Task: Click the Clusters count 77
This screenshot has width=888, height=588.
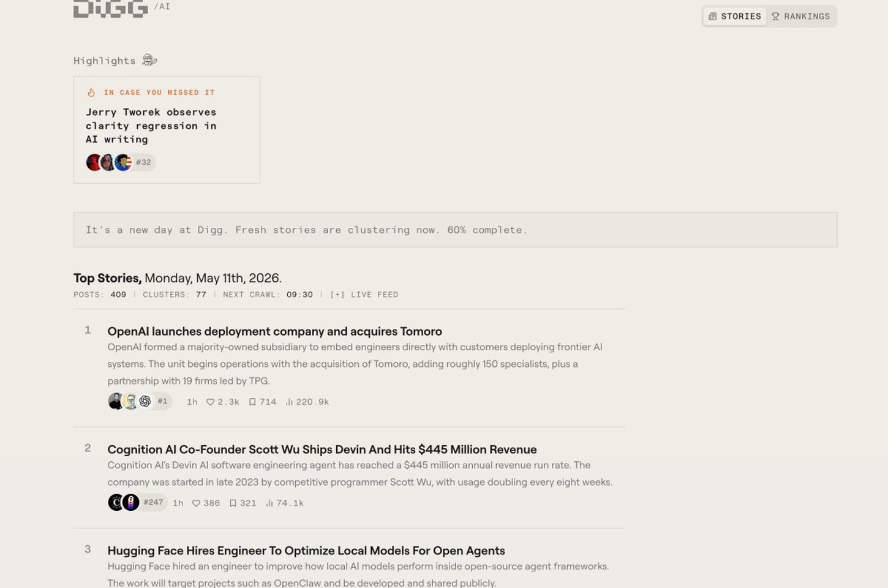Action: [x=201, y=295]
